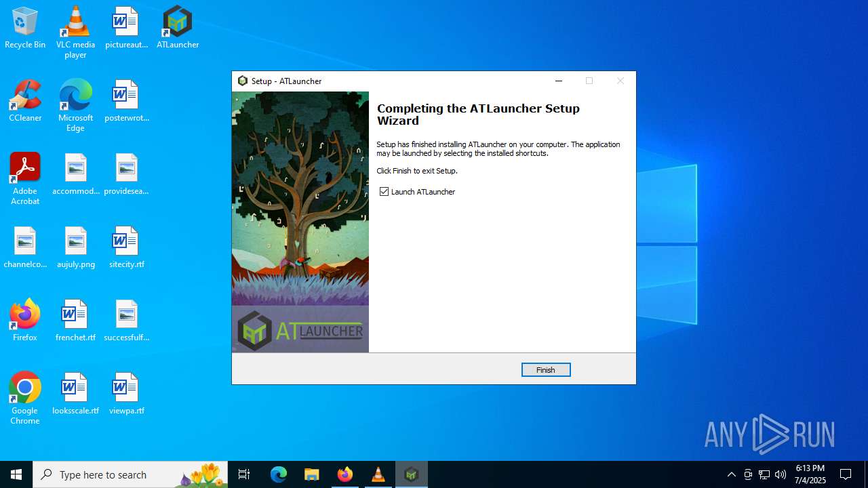Image resolution: width=868 pixels, height=488 pixels.
Task: Select the pictureaut... Word document icon
Action: tap(126, 28)
